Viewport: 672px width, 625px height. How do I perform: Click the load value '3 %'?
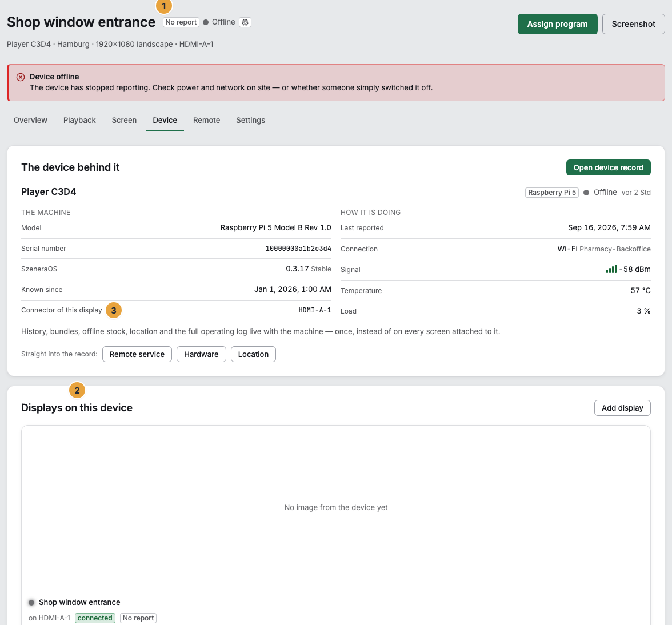(x=643, y=311)
